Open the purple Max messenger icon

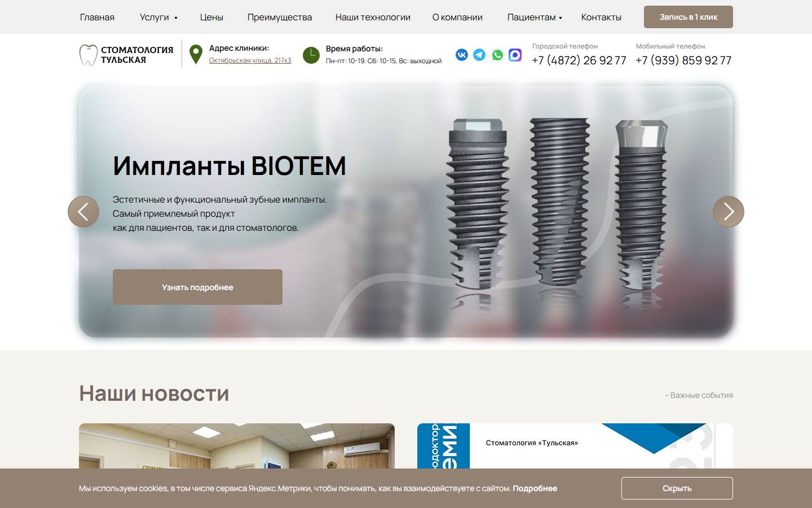[515, 55]
